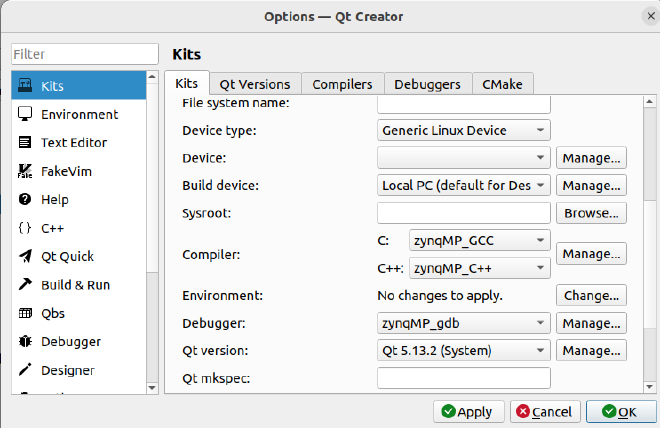Switch to the CMake tab
Screen dimensions: 660x428
(x=503, y=84)
